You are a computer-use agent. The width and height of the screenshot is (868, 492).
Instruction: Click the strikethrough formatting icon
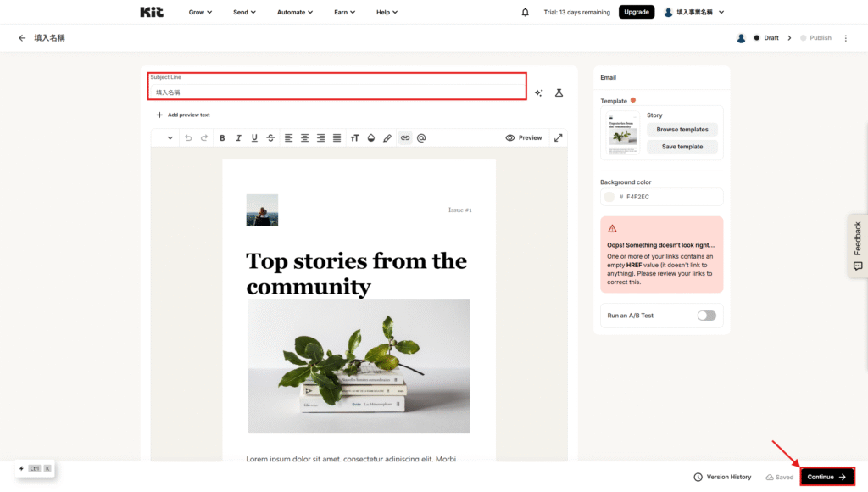click(x=270, y=137)
